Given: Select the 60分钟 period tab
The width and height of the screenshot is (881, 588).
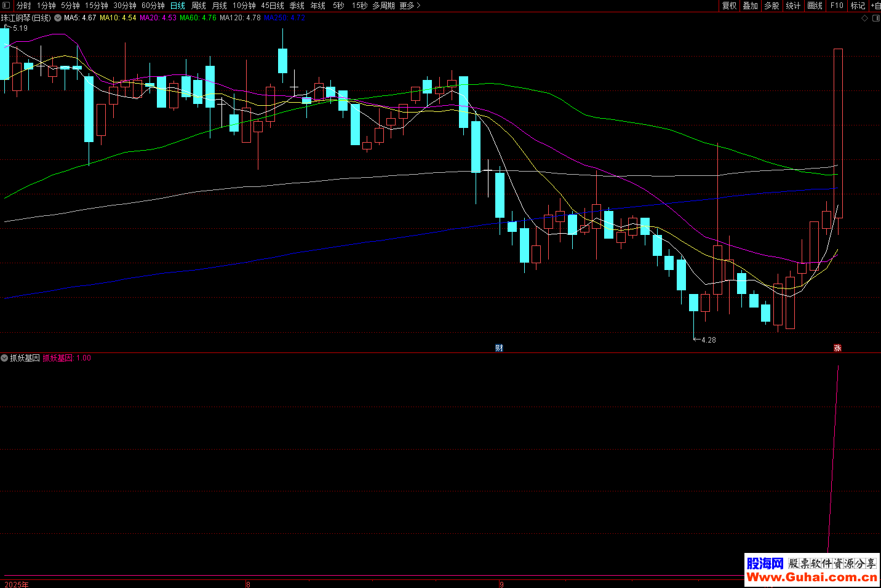Looking at the screenshot, I should [153, 6].
